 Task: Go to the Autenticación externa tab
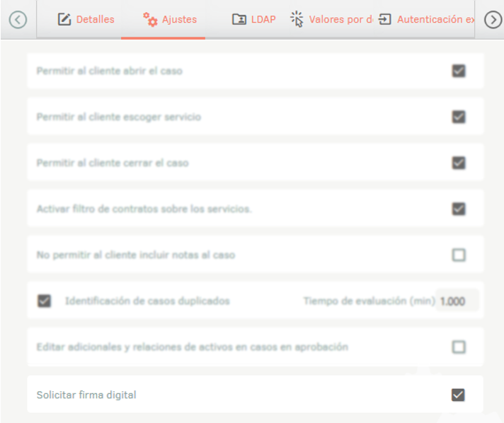tap(435, 20)
